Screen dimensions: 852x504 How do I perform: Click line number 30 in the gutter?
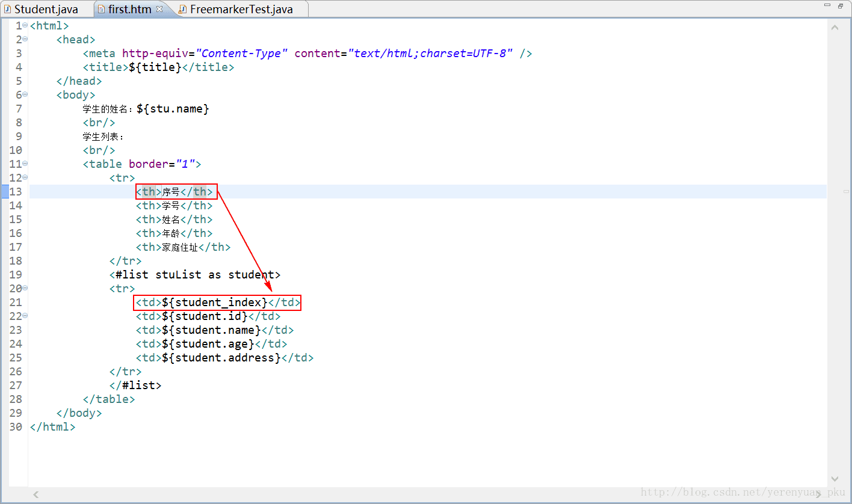[x=16, y=426]
